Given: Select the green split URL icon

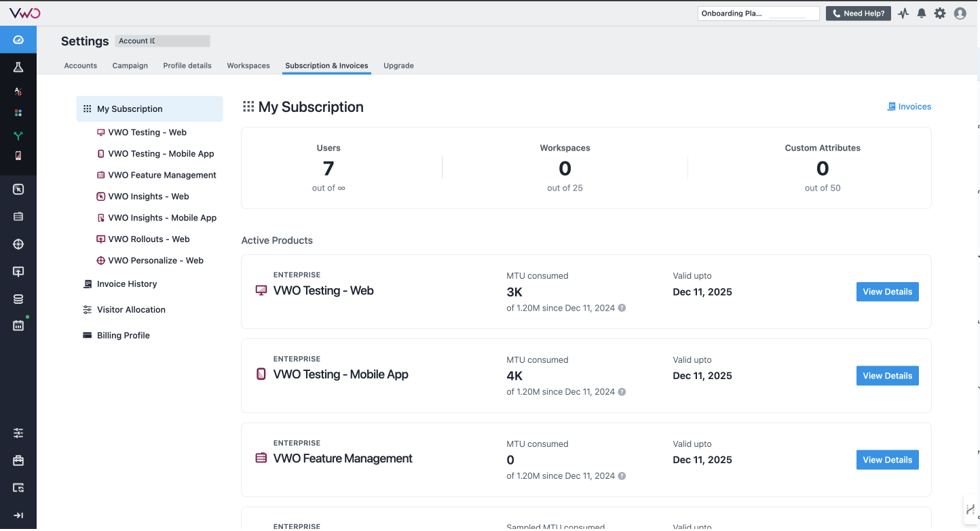Looking at the screenshot, I should tap(18, 135).
